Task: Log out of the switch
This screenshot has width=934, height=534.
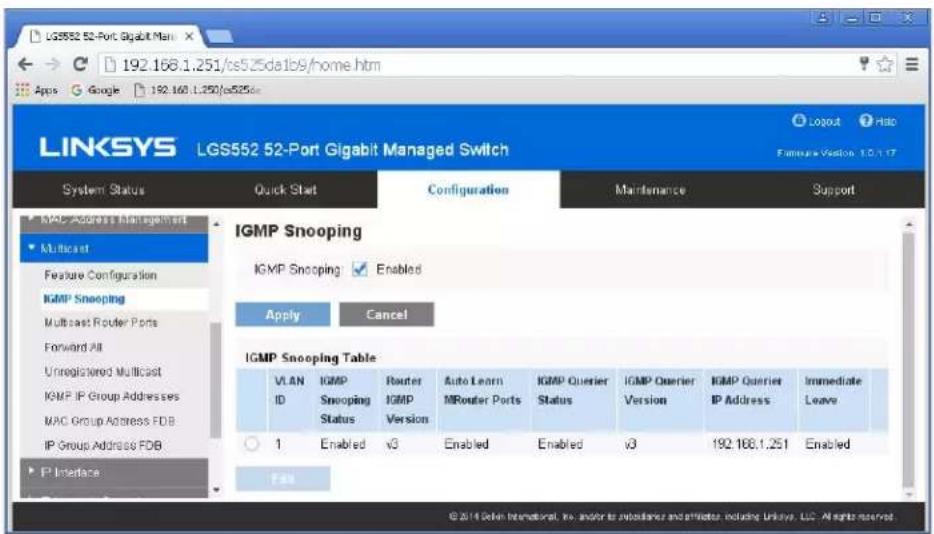Action: tap(816, 121)
